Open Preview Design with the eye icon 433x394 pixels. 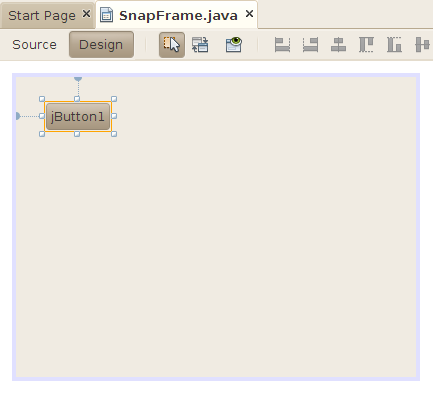(234, 45)
